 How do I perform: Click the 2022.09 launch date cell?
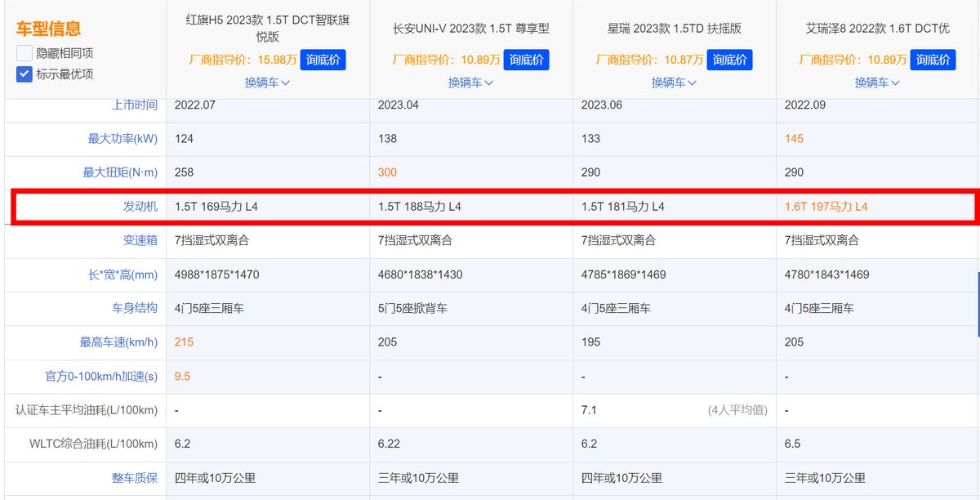(805, 105)
